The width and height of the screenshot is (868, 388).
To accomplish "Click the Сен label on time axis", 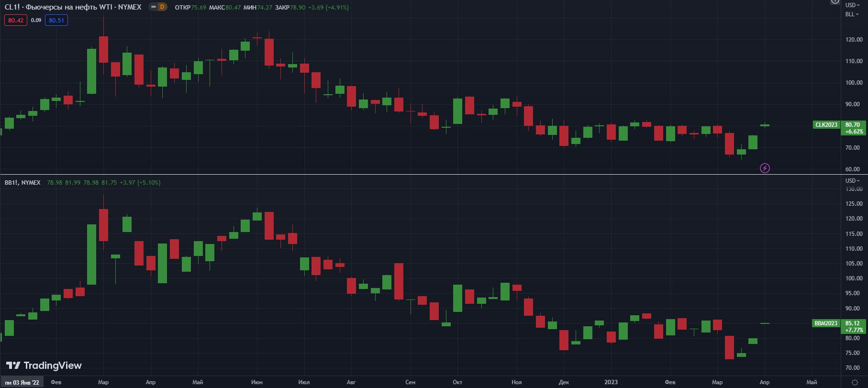I will pyautogui.click(x=410, y=382).
